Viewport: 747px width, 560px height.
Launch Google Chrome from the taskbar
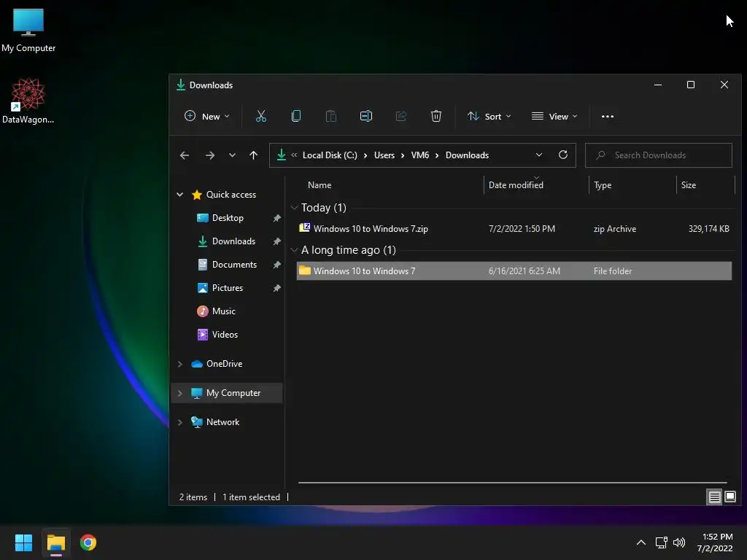point(88,542)
